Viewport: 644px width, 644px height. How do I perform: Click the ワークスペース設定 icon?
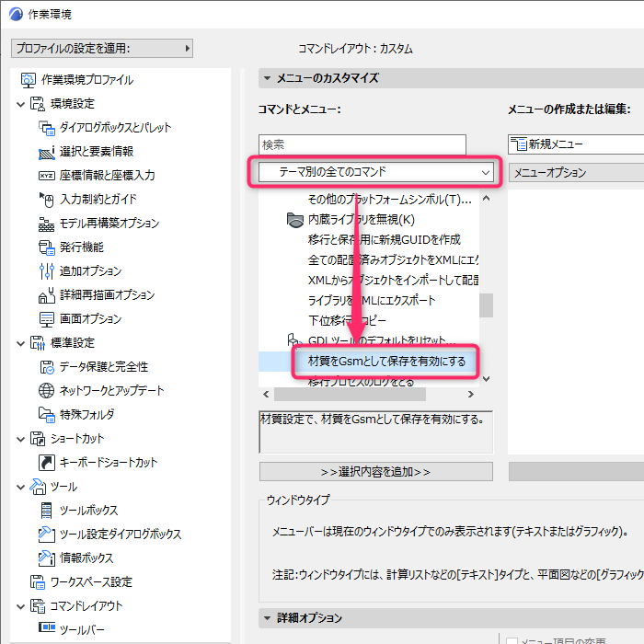38,582
